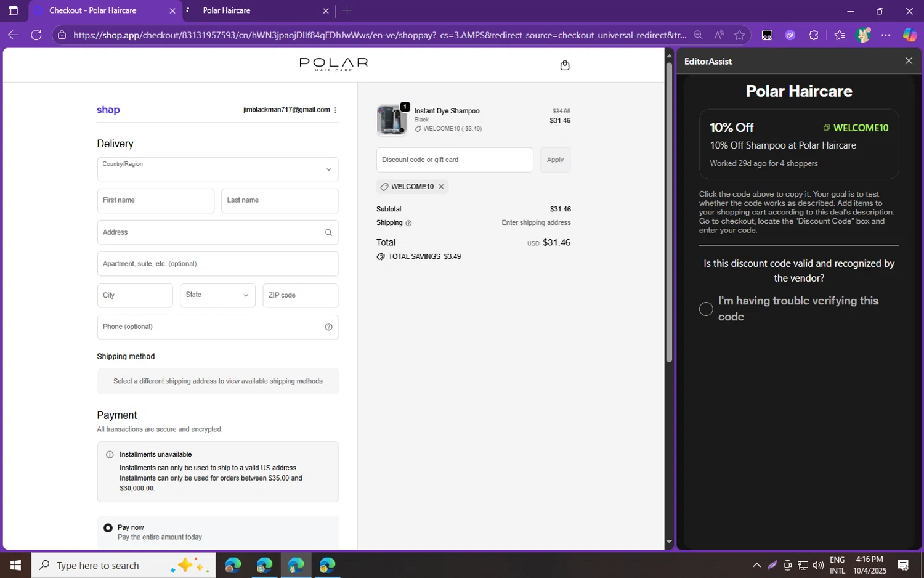Click the TOTAL SAVINGS $3.49 text
The width and height of the screenshot is (924, 578).
coord(424,257)
